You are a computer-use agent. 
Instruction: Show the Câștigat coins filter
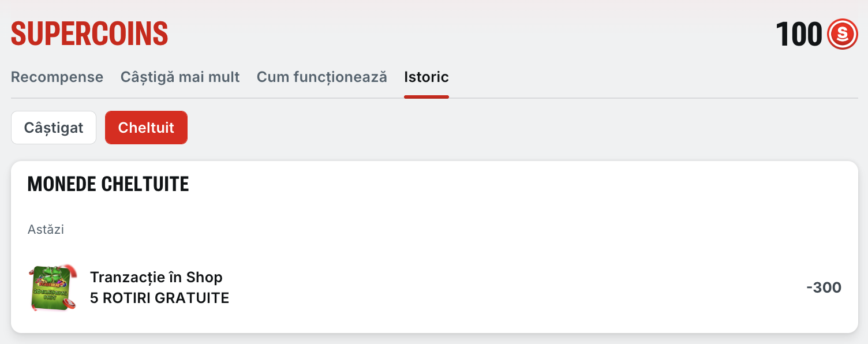pos(54,128)
